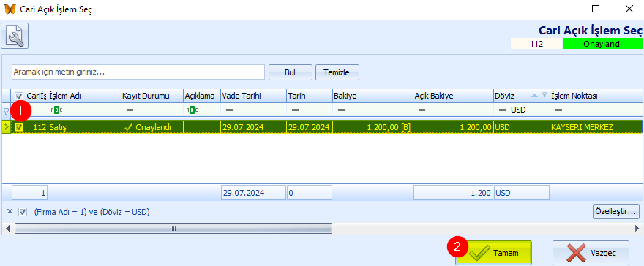This screenshot has height=266, width=644.
Task: Cancel with the Vazgeç button
Action: coord(591,254)
